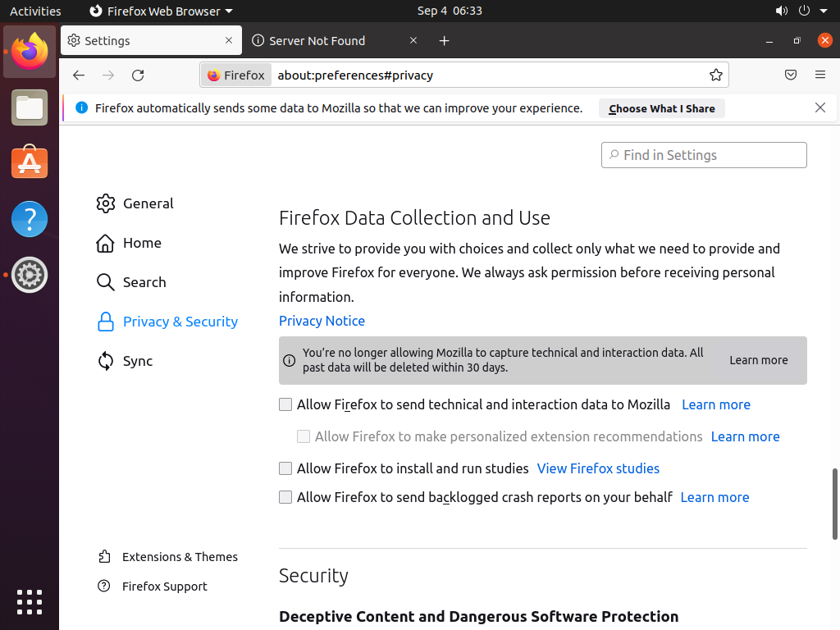This screenshot has width=840, height=630.
Task: Open the Firefox Web Browser app menu
Action: click(162, 11)
